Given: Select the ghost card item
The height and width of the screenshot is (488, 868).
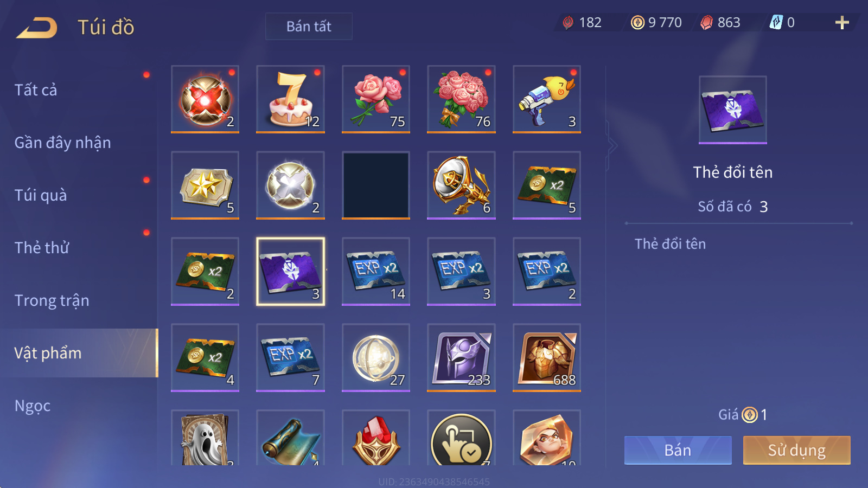Looking at the screenshot, I should [205, 438].
